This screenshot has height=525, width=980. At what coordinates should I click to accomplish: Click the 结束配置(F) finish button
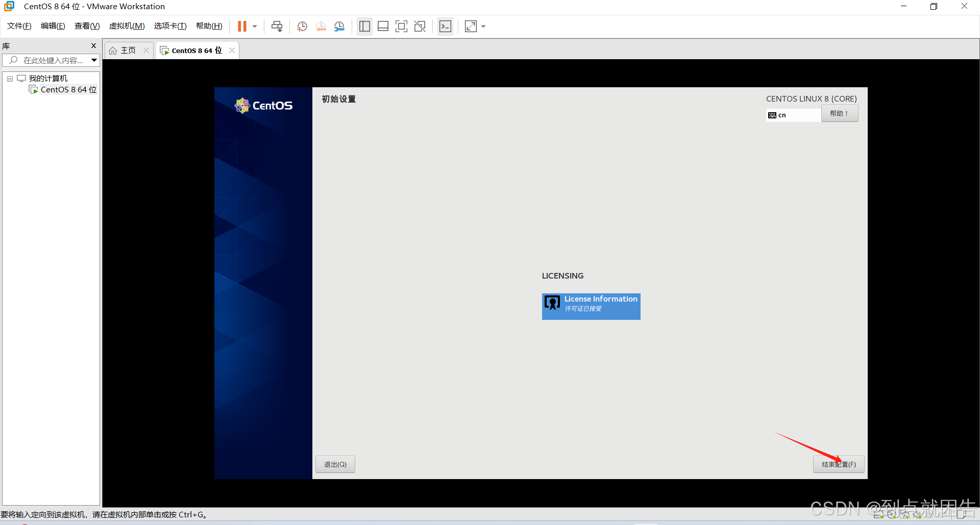coord(839,464)
